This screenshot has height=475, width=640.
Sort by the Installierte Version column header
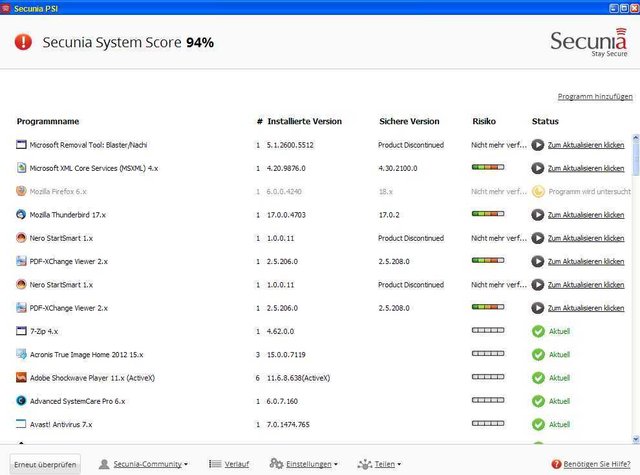304,121
